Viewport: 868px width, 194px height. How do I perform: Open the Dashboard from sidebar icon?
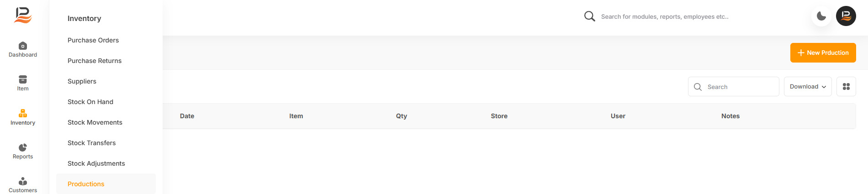(23, 46)
